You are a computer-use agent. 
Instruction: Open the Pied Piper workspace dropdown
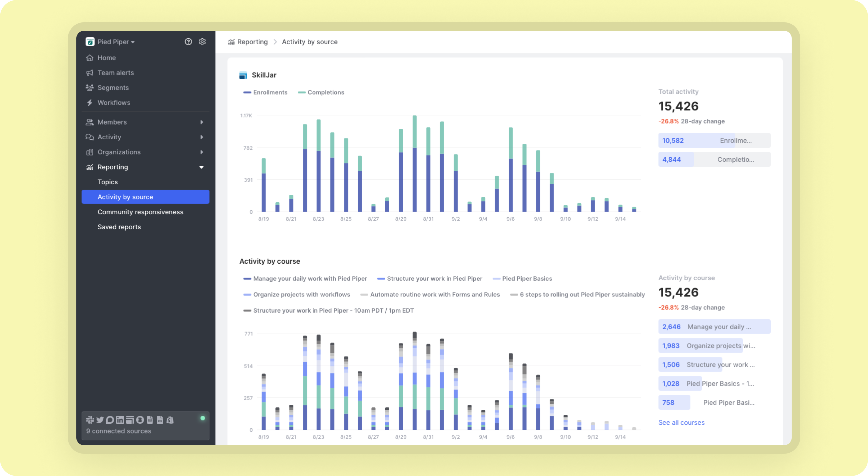[x=116, y=42]
